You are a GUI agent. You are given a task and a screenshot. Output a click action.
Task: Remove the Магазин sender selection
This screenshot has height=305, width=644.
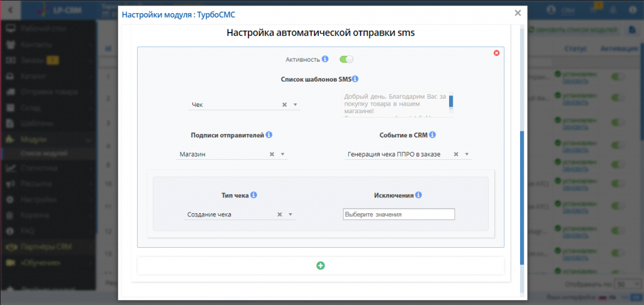tap(272, 154)
